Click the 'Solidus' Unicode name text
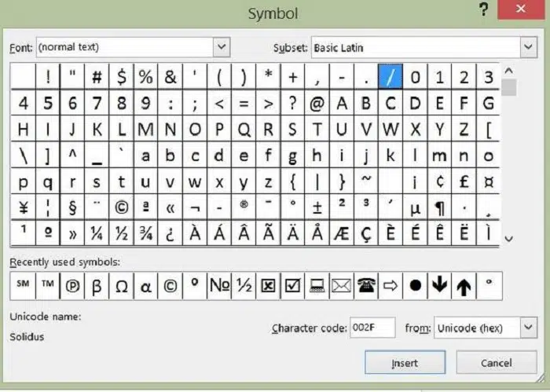This screenshot has height=392, width=550. tap(27, 336)
